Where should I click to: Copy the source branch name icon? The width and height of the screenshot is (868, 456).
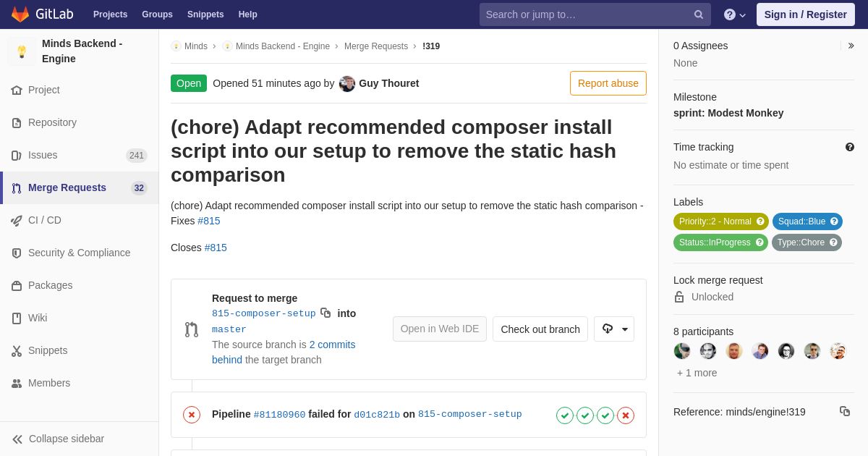[x=325, y=313]
